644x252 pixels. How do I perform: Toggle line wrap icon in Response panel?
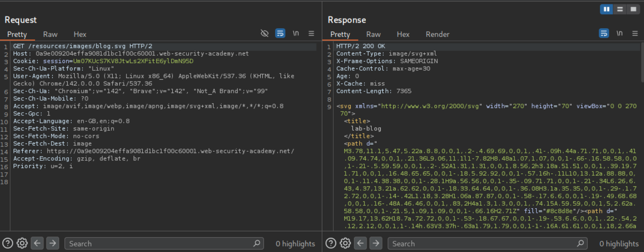[604, 33]
